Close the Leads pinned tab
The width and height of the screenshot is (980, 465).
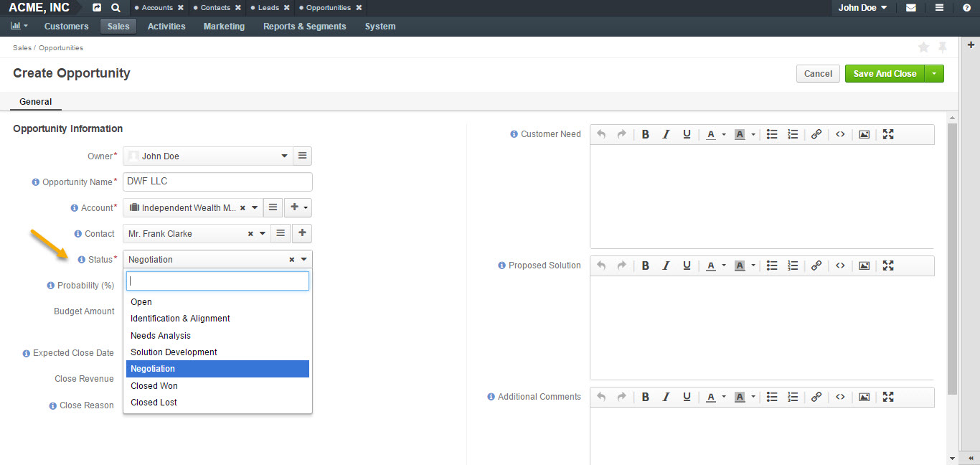287,8
